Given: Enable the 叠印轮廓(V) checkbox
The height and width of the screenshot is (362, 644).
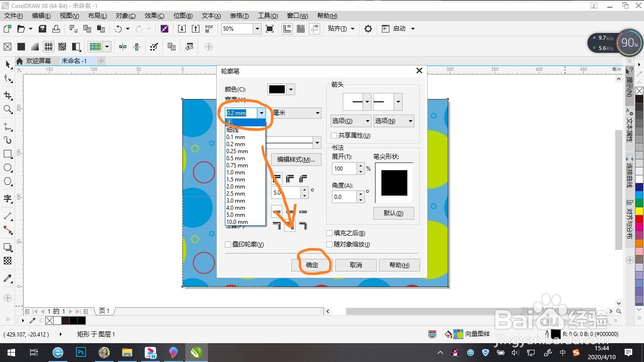Looking at the screenshot, I should (x=228, y=245).
